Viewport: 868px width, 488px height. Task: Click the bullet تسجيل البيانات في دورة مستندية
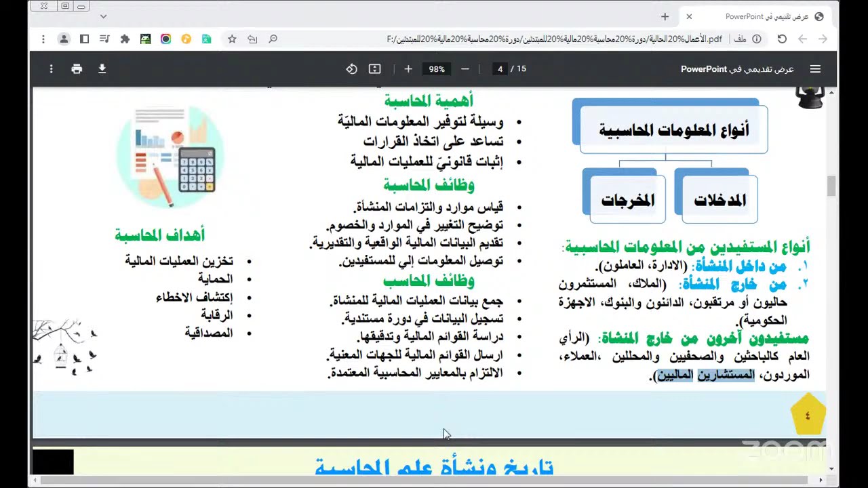(423, 319)
